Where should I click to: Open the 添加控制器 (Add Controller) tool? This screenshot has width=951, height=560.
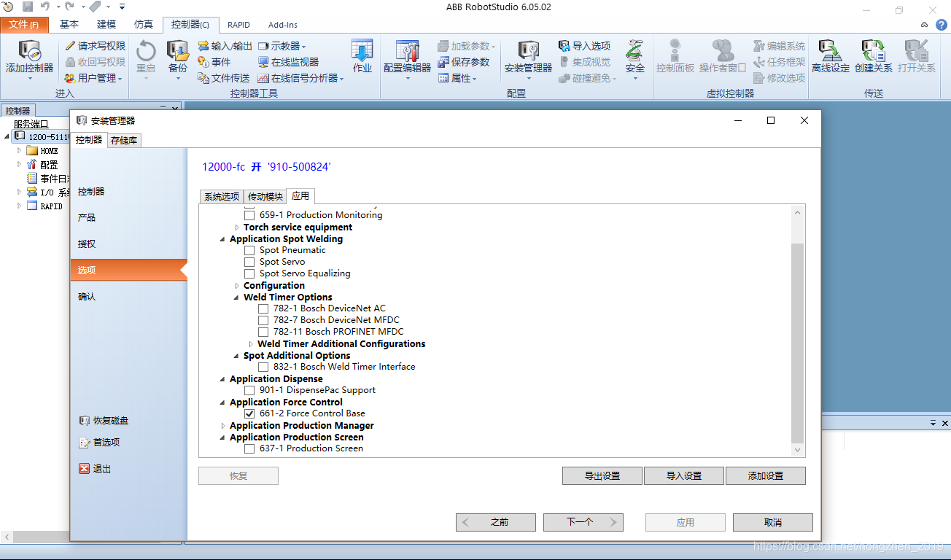pyautogui.click(x=29, y=58)
